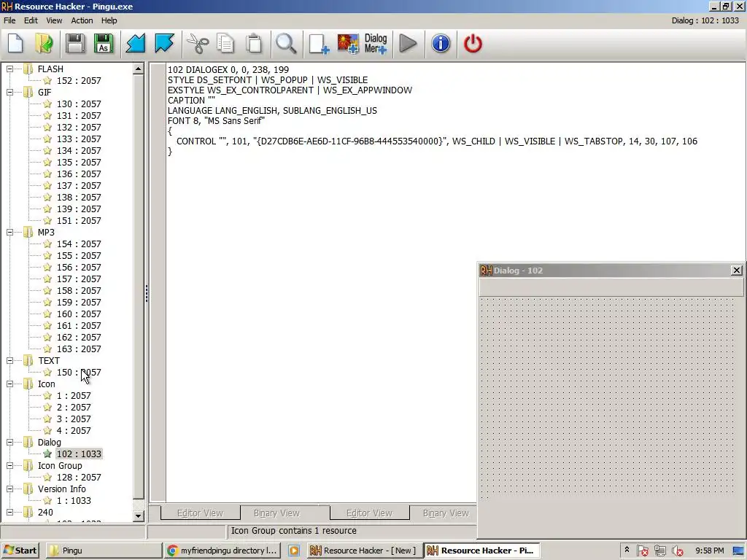
Task: Click the Add new empty resource icon
Action: click(319, 43)
